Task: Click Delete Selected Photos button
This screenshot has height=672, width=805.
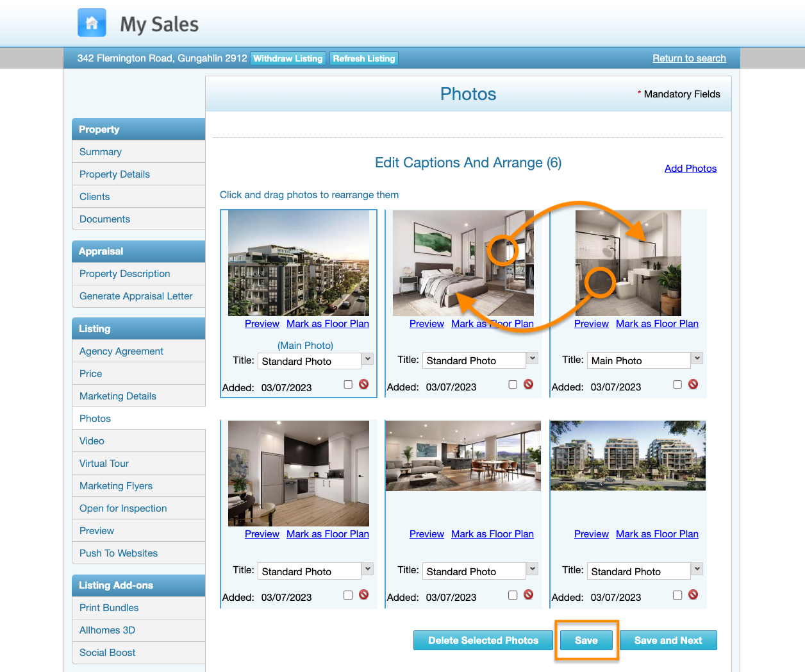Action: click(x=483, y=641)
